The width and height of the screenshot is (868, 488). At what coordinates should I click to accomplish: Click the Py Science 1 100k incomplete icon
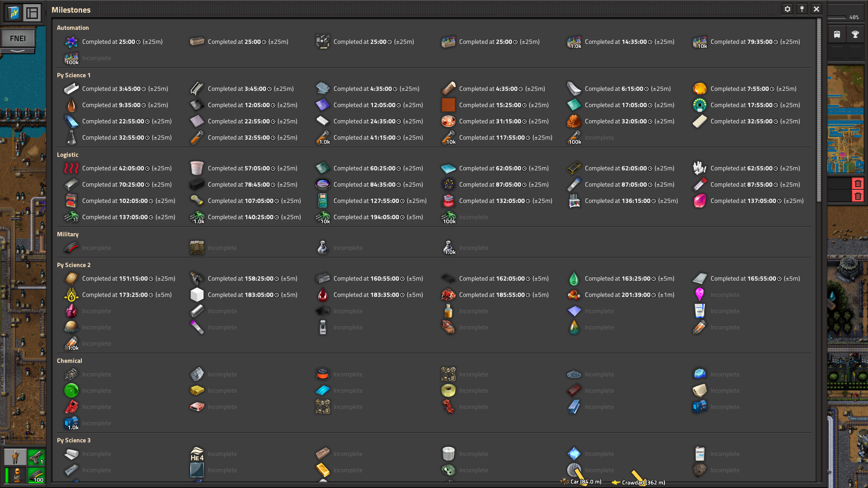[574, 138]
